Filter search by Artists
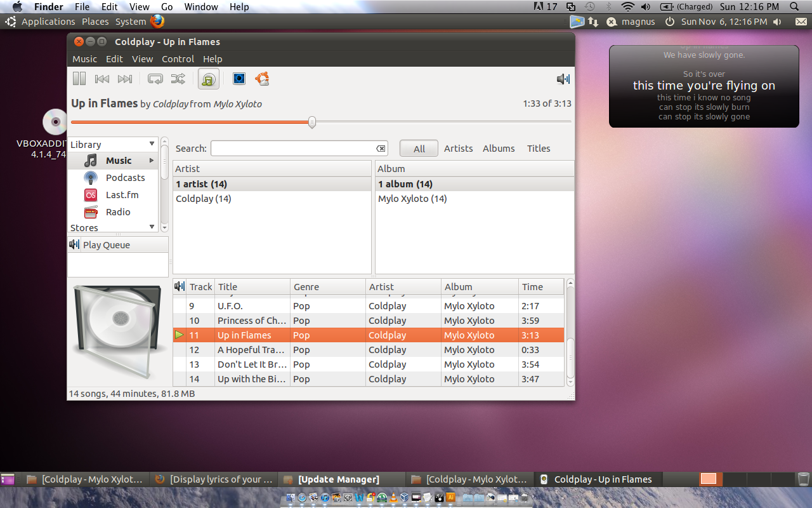Screen dimensions: 812x508 pos(458,149)
